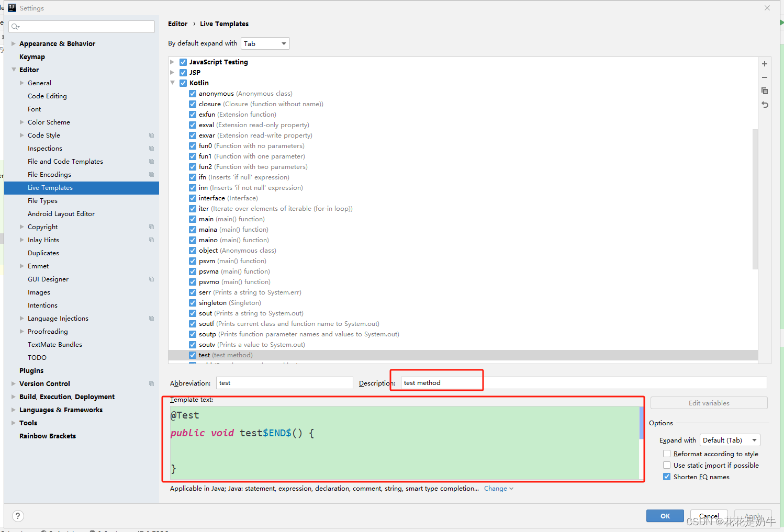Select the TODO settings page
The height and width of the screenshot is (532, 784).
pyautogui.click(x=37, y=358)
